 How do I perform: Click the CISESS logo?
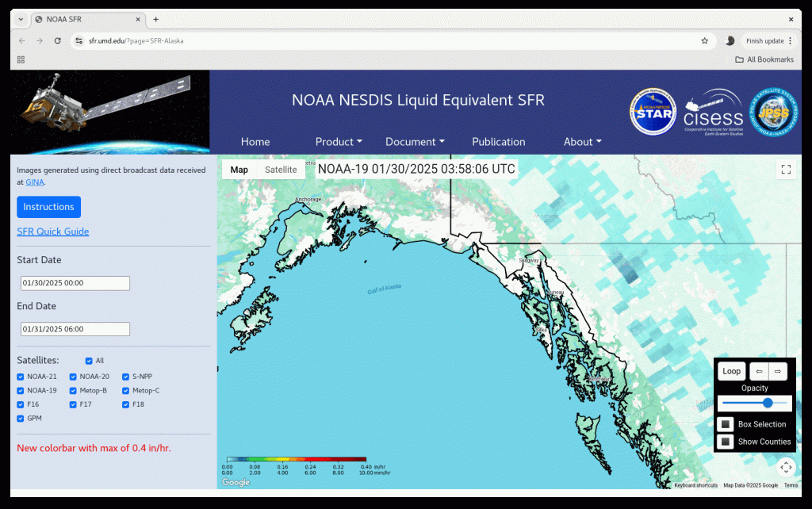tap(714, 113)
